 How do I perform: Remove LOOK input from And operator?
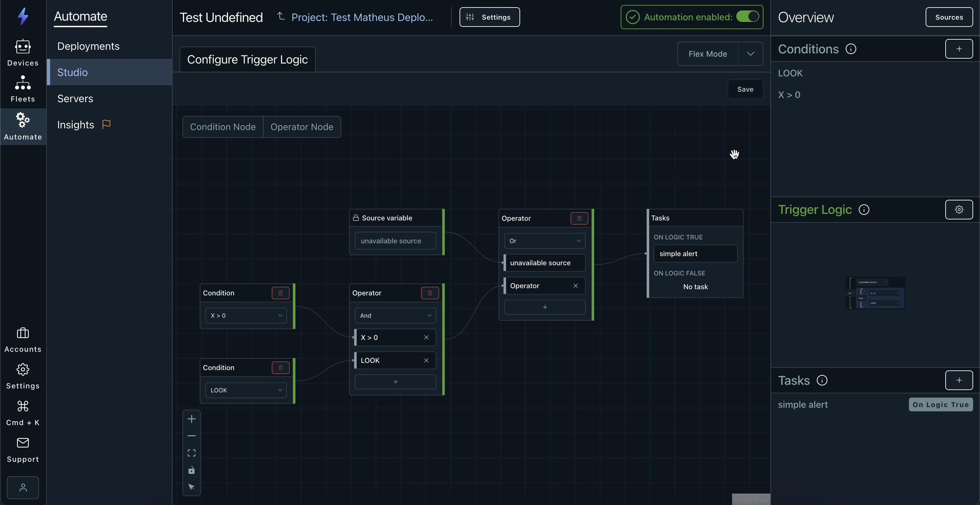point(426,361)
